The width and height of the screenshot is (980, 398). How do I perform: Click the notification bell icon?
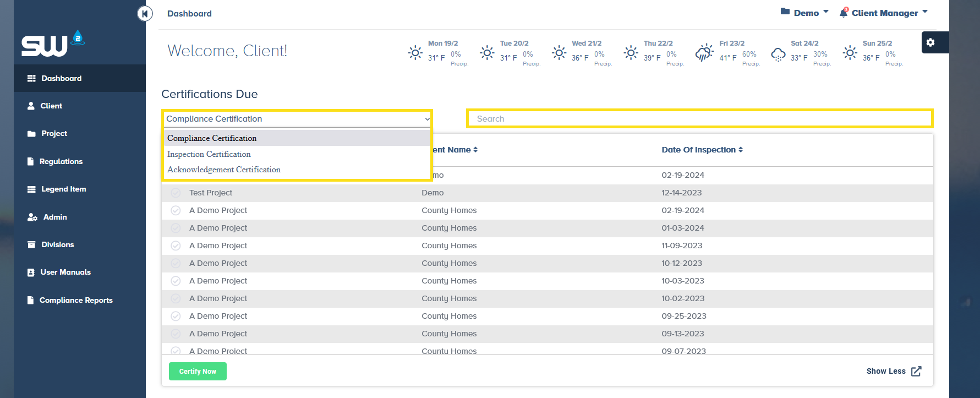click(843, 13)
